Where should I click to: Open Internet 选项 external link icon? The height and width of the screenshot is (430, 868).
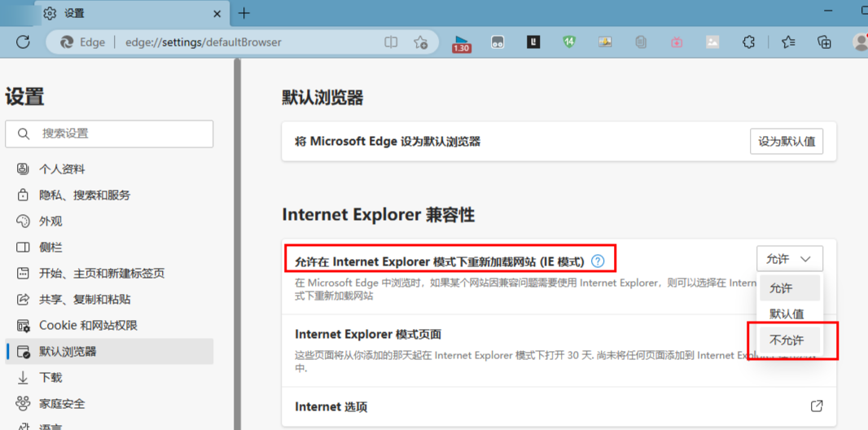817,406
